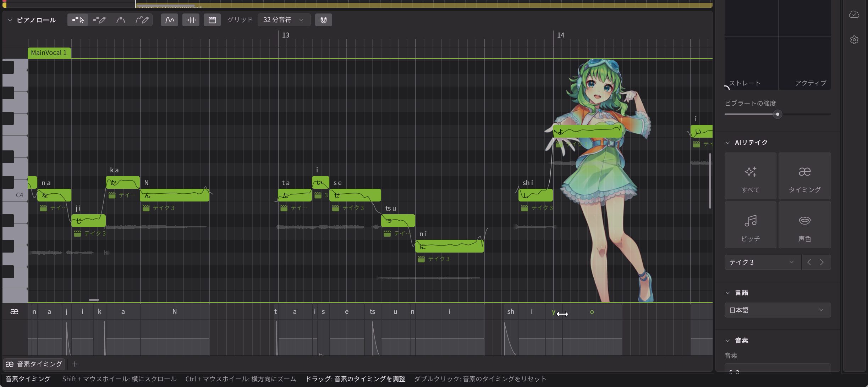This screenshot has height=387, width=868.
Task: Click take icon under か note
Action: pyautogui.click(x=112, y=195)
